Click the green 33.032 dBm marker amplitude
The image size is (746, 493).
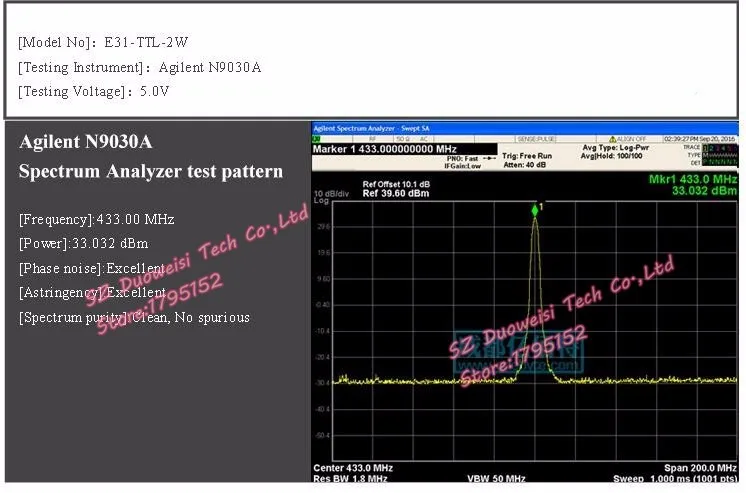coord(704,191)
